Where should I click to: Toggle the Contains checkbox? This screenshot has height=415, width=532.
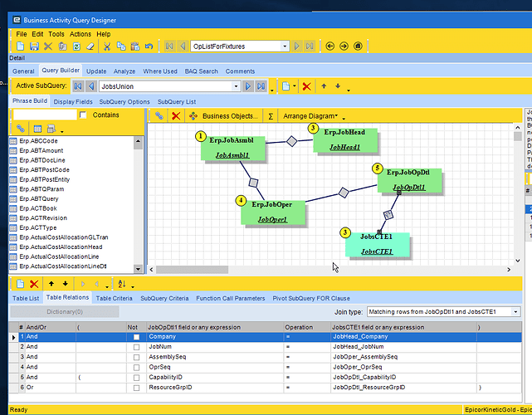[83, 115]
